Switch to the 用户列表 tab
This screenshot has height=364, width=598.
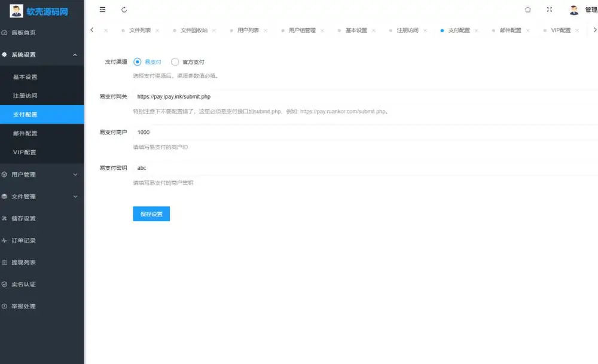(x=248, y=30)
